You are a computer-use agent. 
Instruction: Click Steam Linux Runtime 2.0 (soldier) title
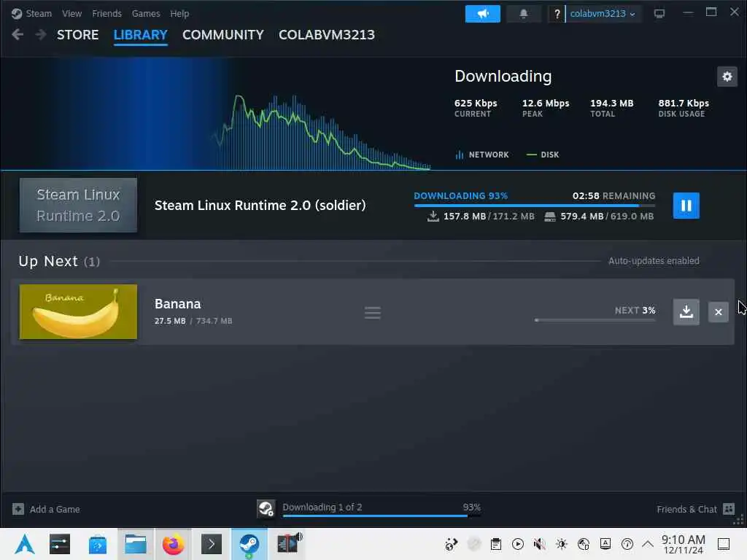(x=260, y=205)
